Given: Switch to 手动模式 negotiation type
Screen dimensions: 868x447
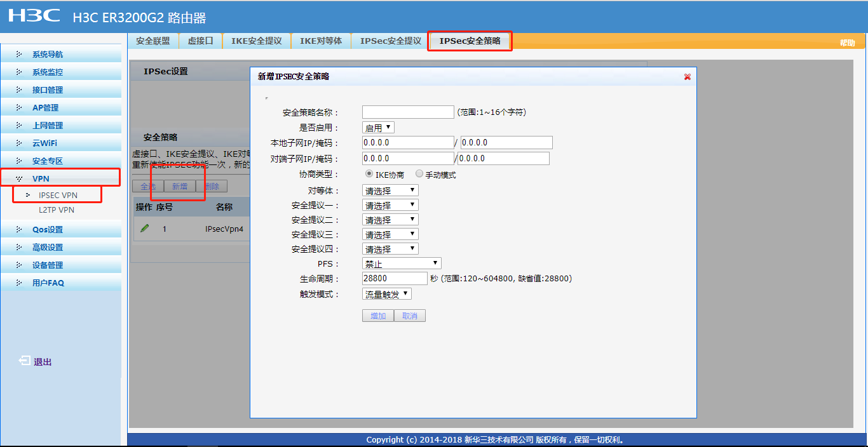Looking at the screenshot, I should tap(419, 173).
